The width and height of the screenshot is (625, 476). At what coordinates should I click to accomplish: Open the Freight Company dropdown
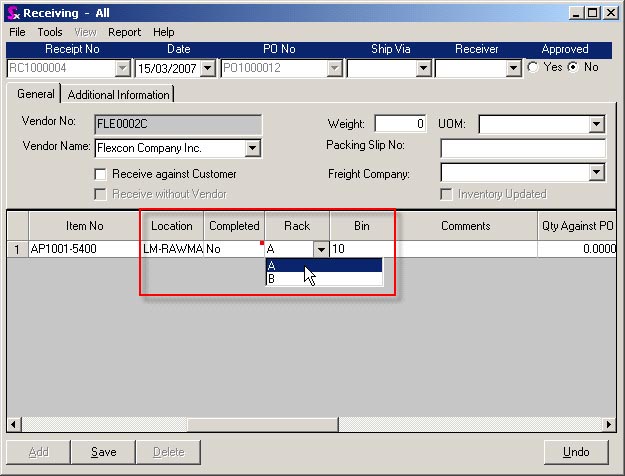click(x=597, y=173)
